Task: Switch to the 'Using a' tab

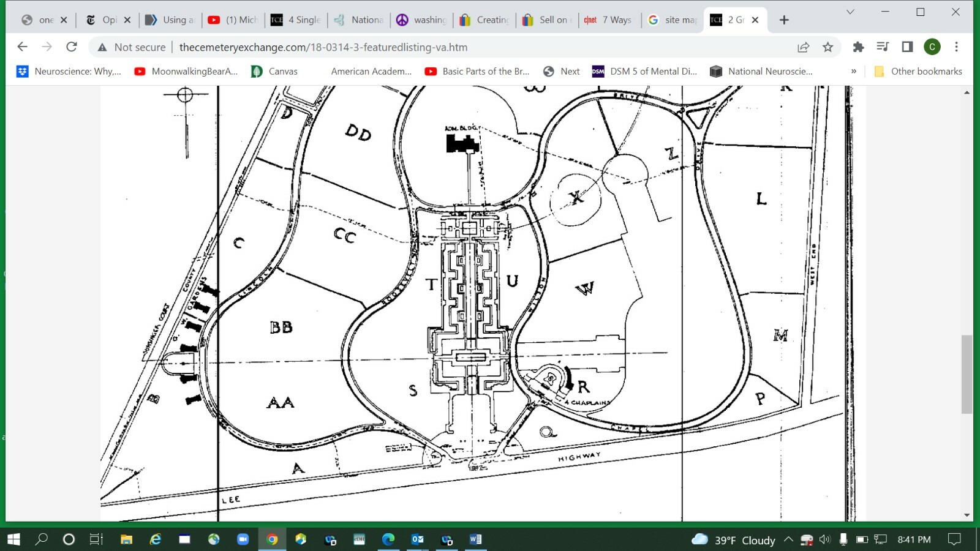Action: (170, 20)
